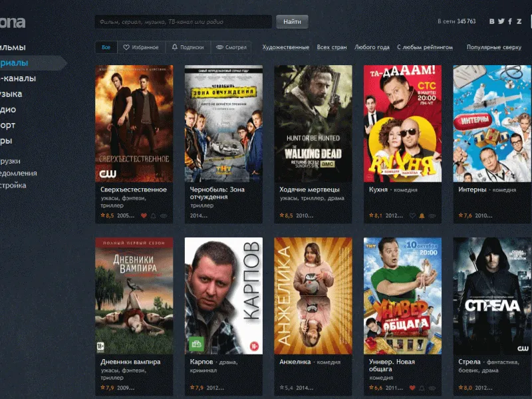Click the heart icon on Универ. Новая общага
The width and height of the screenshot is (532, 399).
[x=412, y=388]
